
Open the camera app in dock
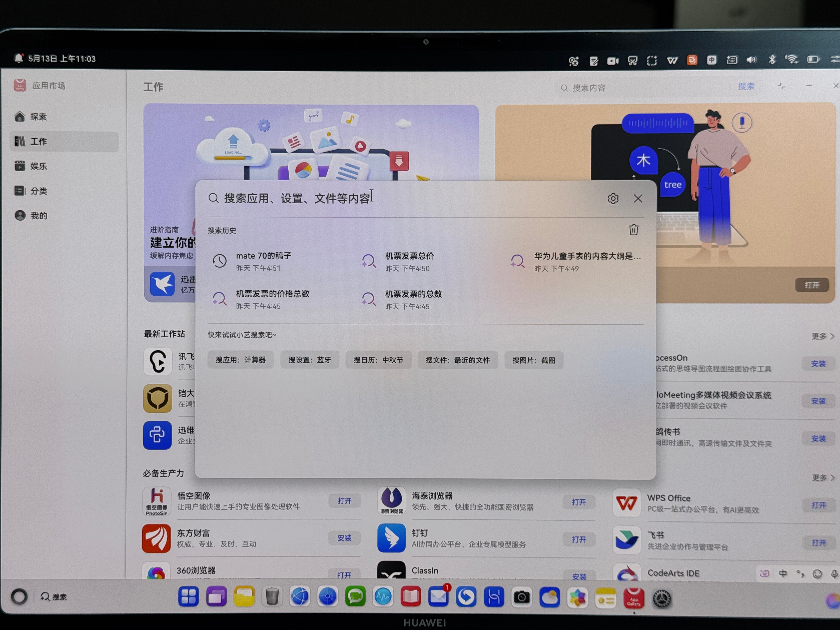coord(522,597)
